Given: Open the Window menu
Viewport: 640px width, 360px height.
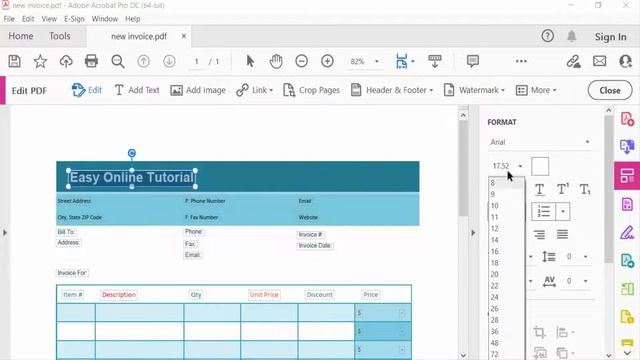Looking at the screenshot, I should pos(104,19).
